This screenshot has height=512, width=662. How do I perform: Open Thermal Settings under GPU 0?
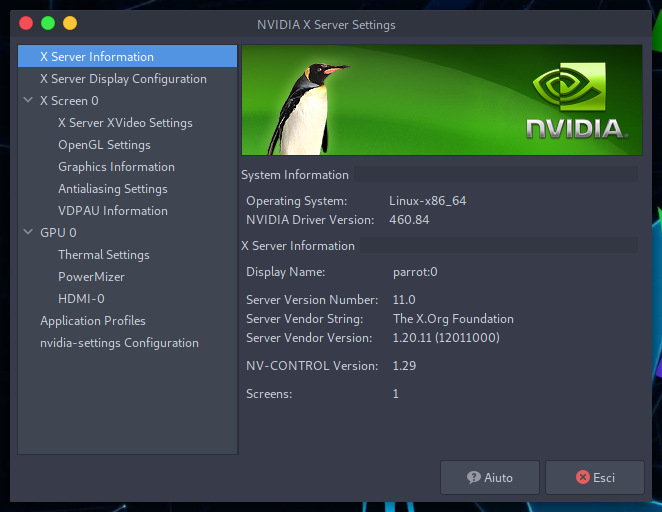point(104,255)
